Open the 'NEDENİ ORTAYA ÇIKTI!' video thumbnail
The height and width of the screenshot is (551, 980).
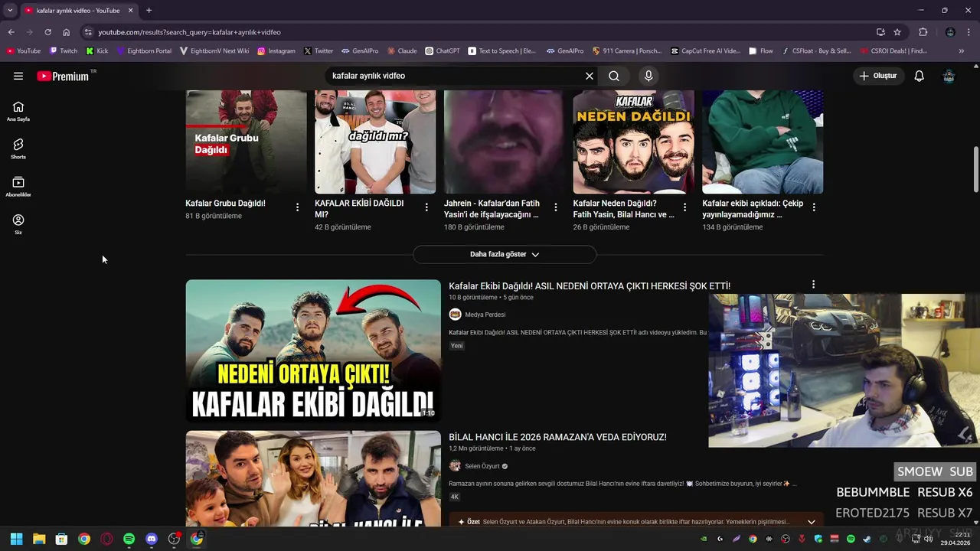pyautogui.click(x=313, y=350)
